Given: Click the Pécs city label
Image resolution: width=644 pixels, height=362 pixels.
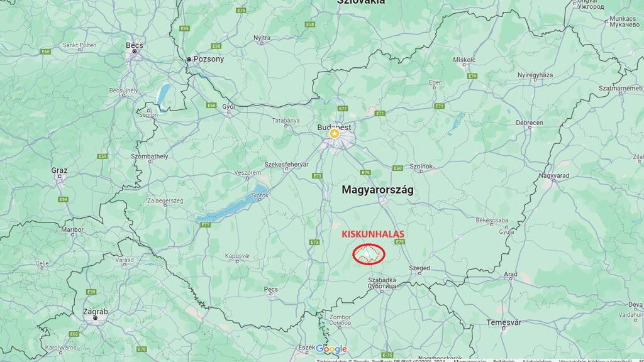Looking at the screenshot, I should pos(270,289).
